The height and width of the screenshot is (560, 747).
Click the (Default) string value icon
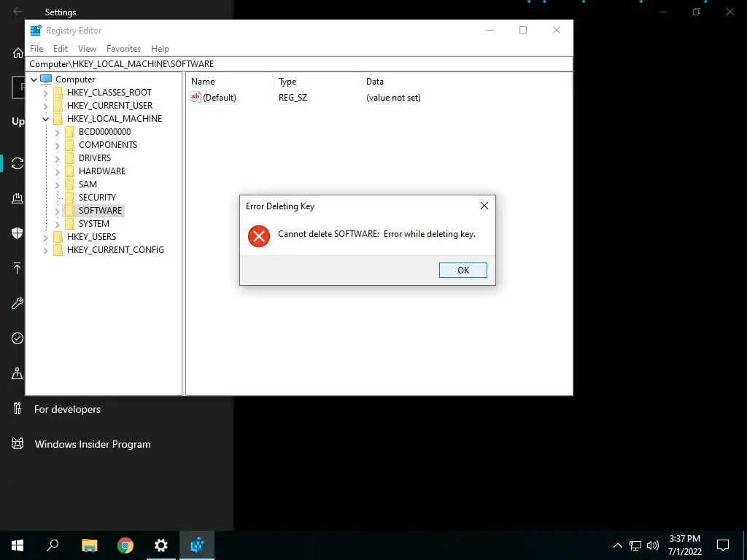[x=195, y=97]
